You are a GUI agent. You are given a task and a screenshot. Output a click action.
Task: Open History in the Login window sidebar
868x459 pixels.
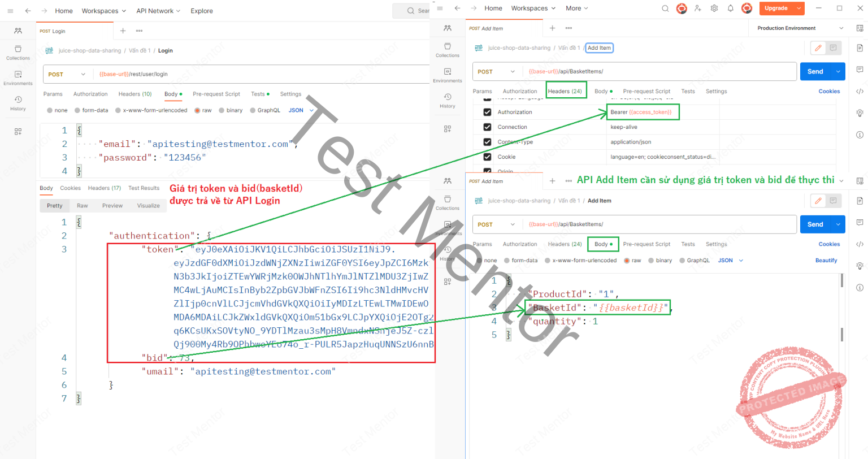click(18, 103)
